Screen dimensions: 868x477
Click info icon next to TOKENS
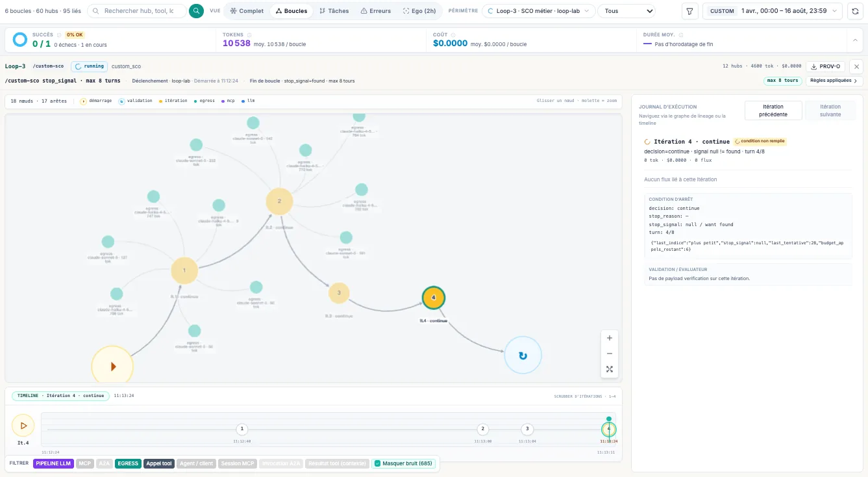click(250, 34)
